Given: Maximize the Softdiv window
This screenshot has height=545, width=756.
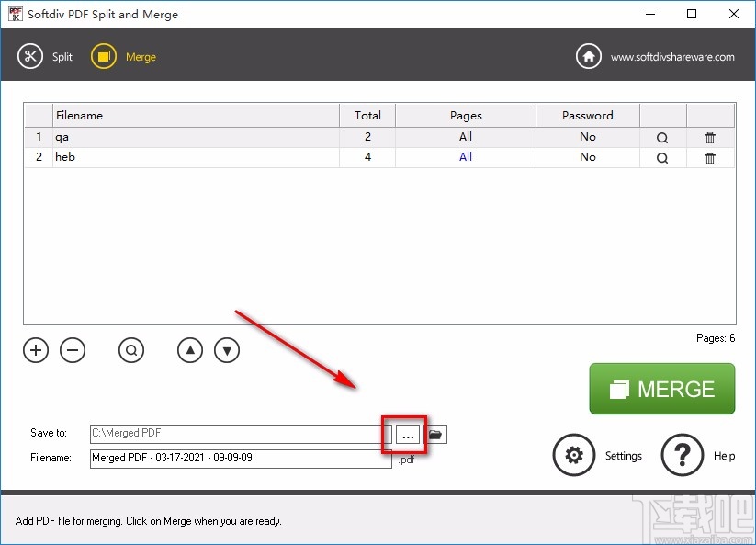Looking at the screenshot, I should point(692,14).
